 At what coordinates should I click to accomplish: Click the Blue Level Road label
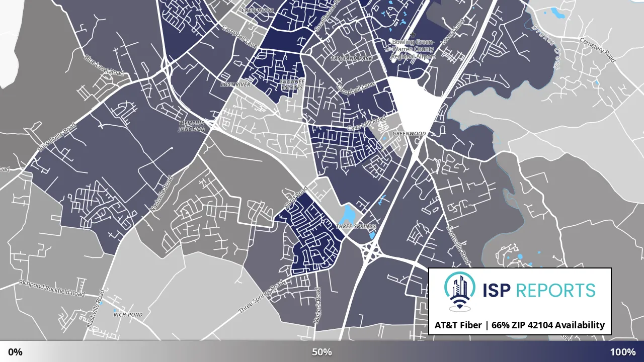click(104, 65)
